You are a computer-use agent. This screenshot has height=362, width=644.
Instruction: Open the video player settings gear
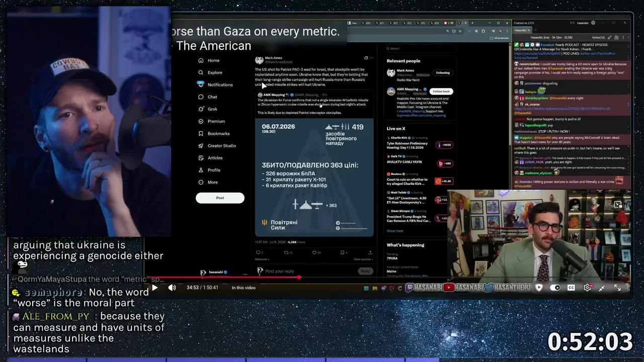point(587,288)
